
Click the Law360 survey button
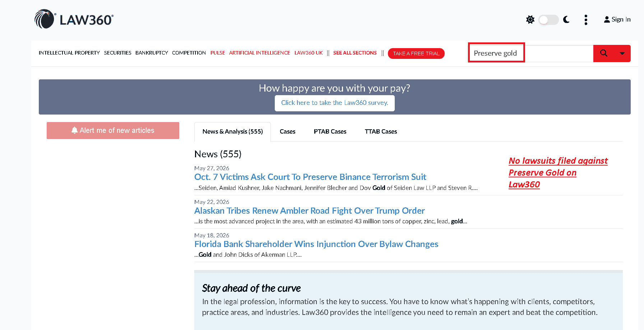click(334, 103)
